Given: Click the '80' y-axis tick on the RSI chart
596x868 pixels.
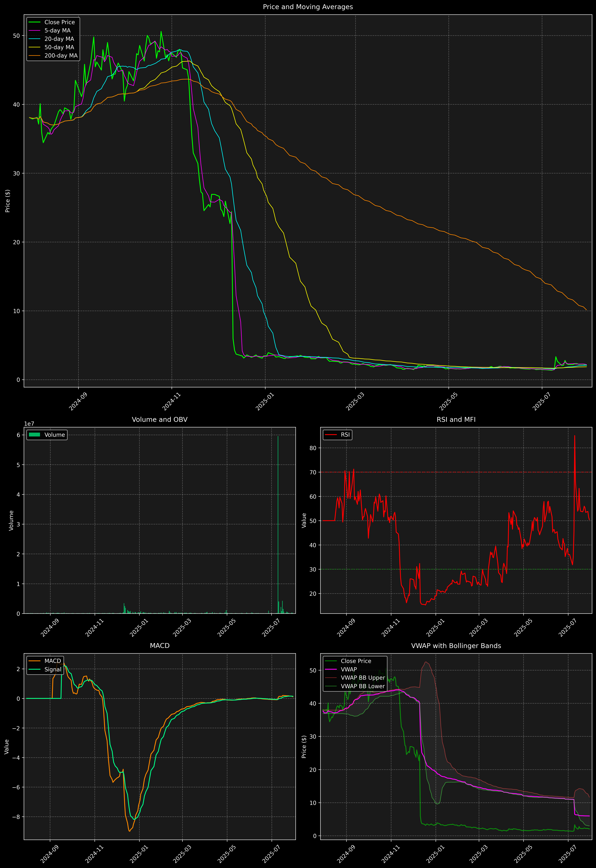Looking at the screenshot, I should click(x=313, y=448).
